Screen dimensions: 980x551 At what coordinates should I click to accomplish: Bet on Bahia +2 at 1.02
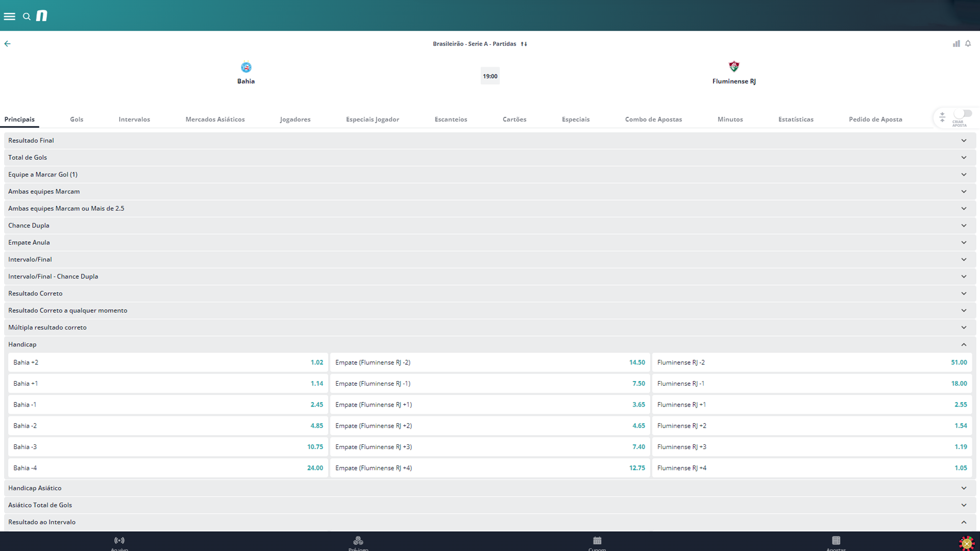(x=168, y=363)
